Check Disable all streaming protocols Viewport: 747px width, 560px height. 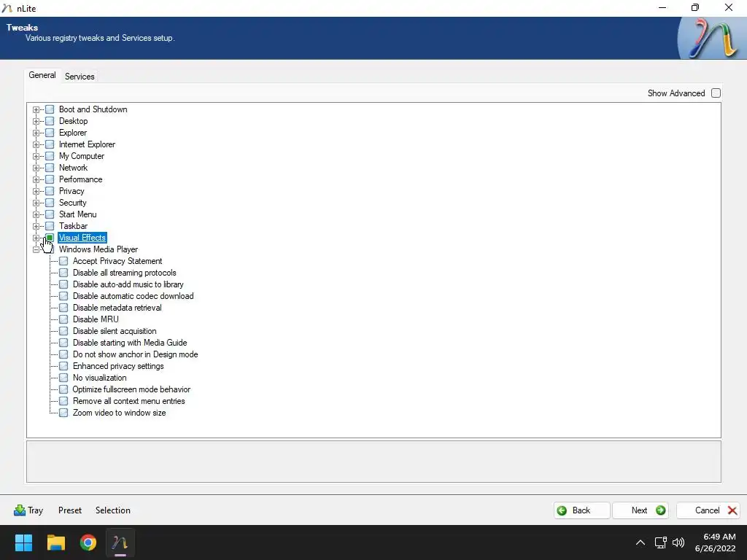(63, 273)
